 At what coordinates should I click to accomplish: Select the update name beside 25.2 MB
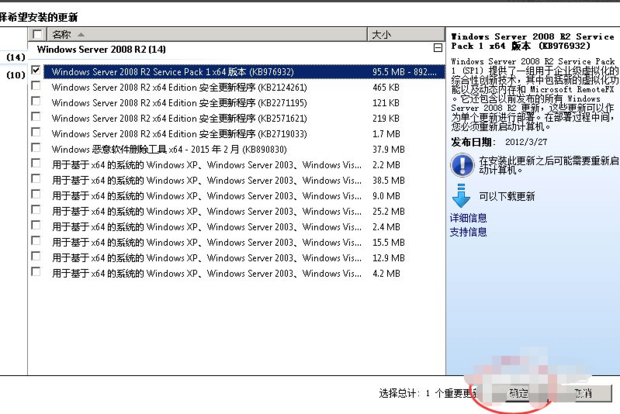coord(206,212)
